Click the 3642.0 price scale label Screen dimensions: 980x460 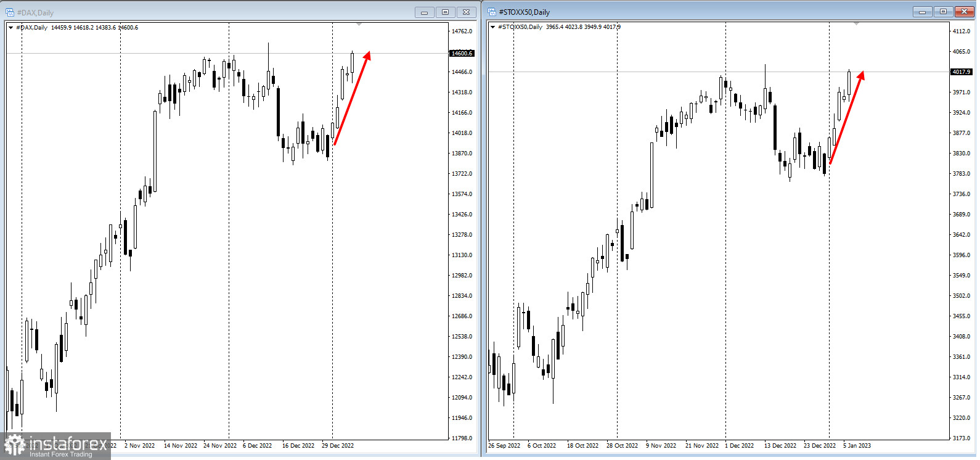click(x=962, y=235)
